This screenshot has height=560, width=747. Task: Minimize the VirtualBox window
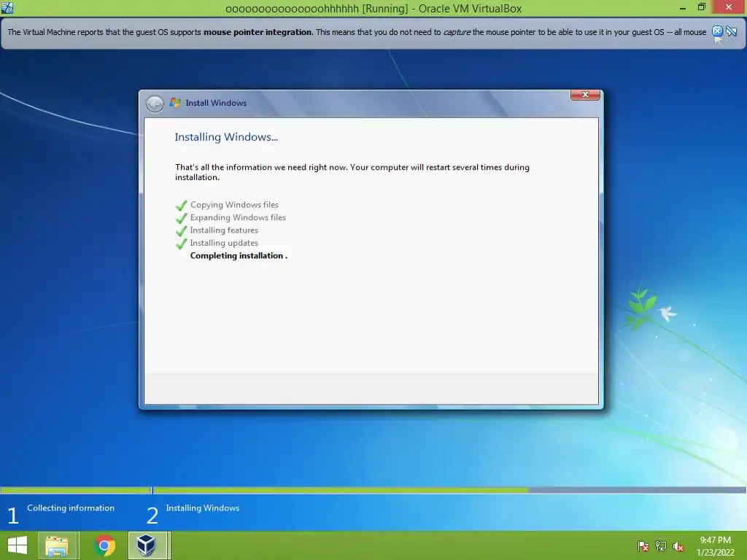click(683, 7)
